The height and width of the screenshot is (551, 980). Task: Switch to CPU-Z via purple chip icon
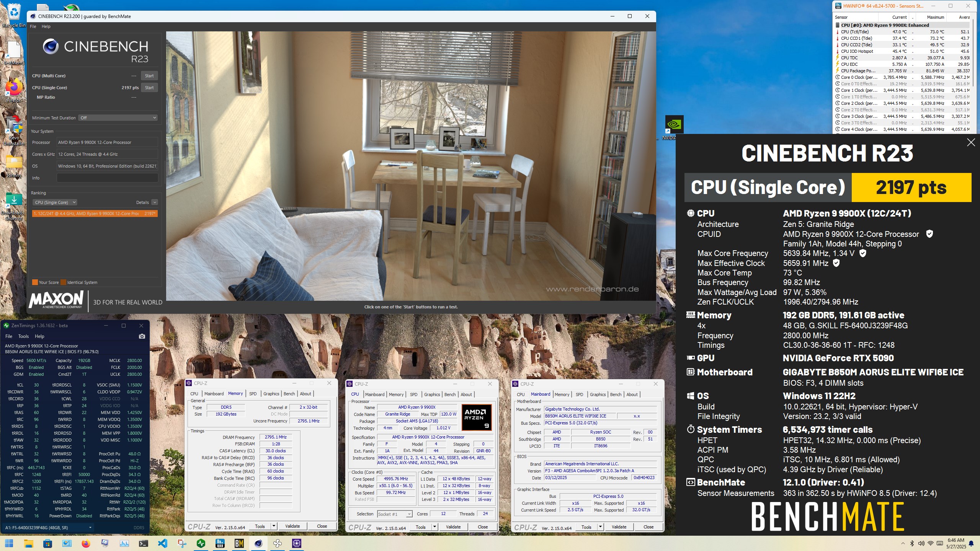click(297, 543)
